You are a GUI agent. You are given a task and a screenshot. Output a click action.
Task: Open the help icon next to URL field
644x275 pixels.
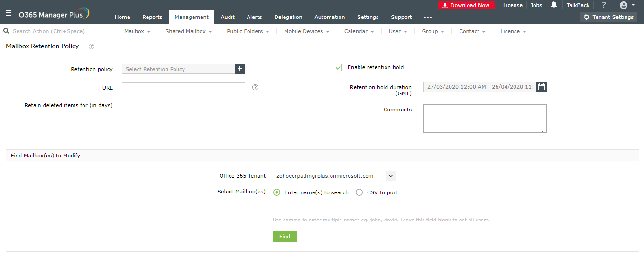coord(255,87)
